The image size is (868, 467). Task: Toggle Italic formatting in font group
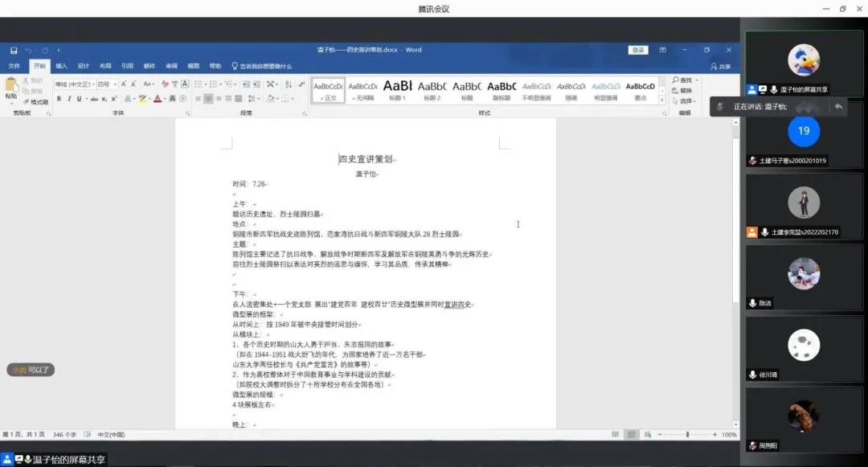[69, 99]
